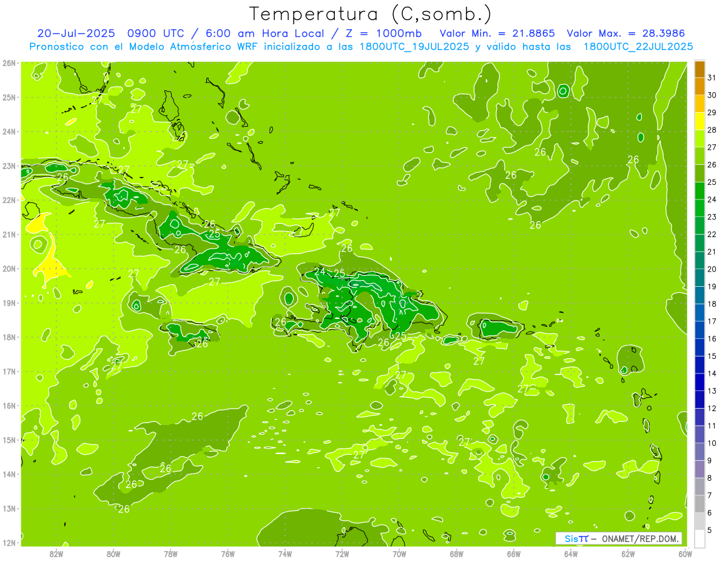Click the yellow legend swatch between 28 and 29
The height and width of the screenshot is (562, 728).
(700, 121)
